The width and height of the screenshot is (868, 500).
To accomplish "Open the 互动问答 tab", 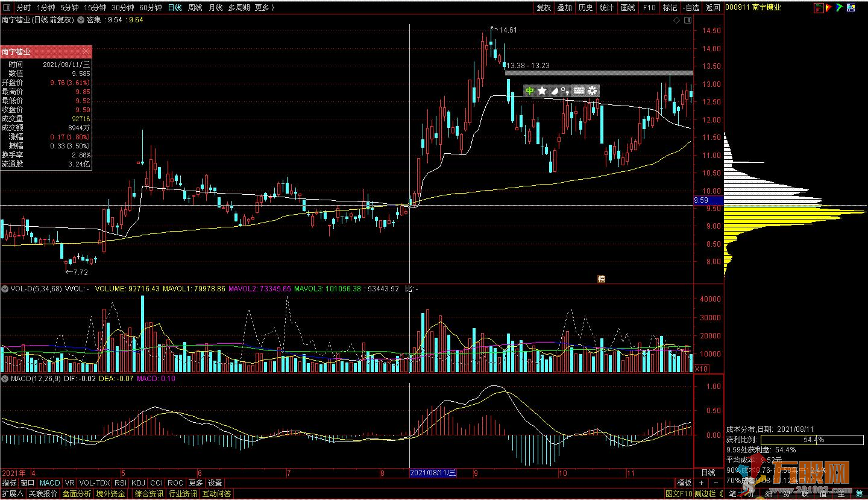I will click(216, 494).
